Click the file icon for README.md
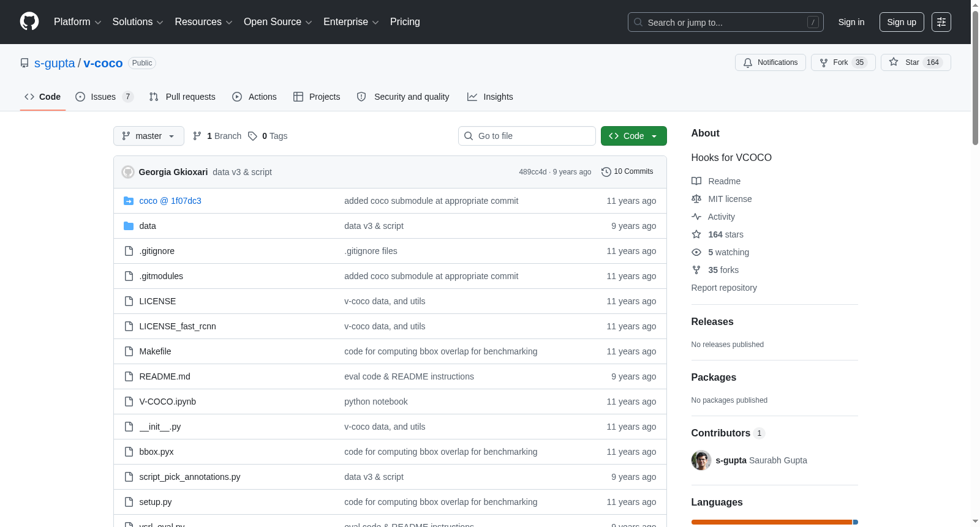 (129, 376)
